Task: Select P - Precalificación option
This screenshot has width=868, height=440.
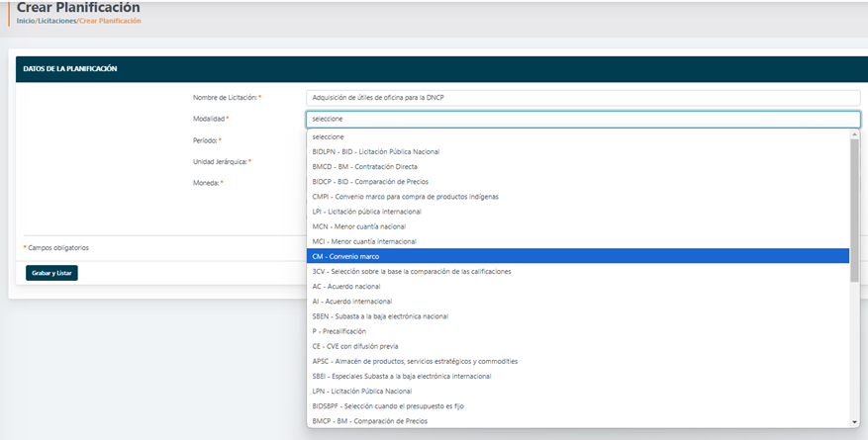Action: 338,331
